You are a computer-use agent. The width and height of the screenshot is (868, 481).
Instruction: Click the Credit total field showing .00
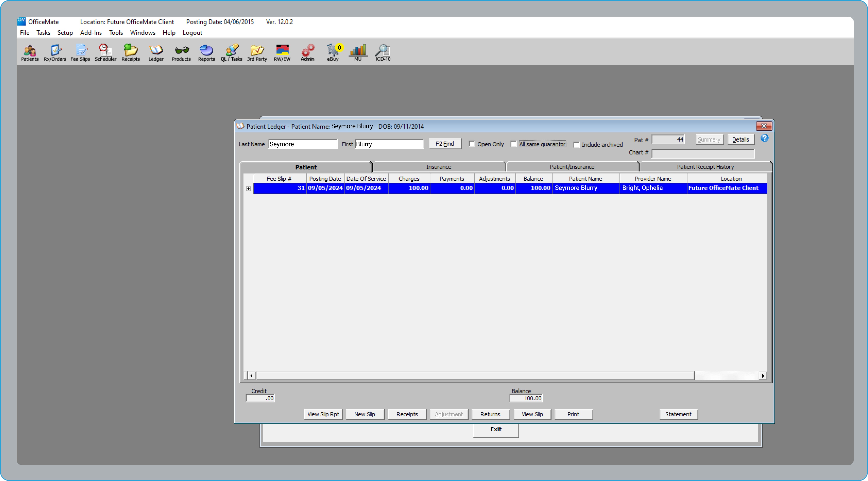coord(260,398)
